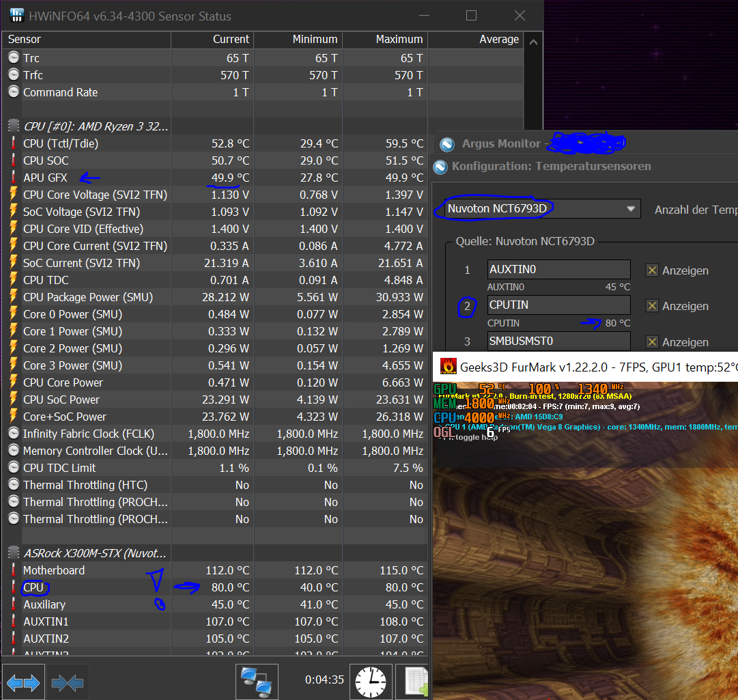Select the CPU TDC row
Screen dimensions: 738x700
coord(215,280)
